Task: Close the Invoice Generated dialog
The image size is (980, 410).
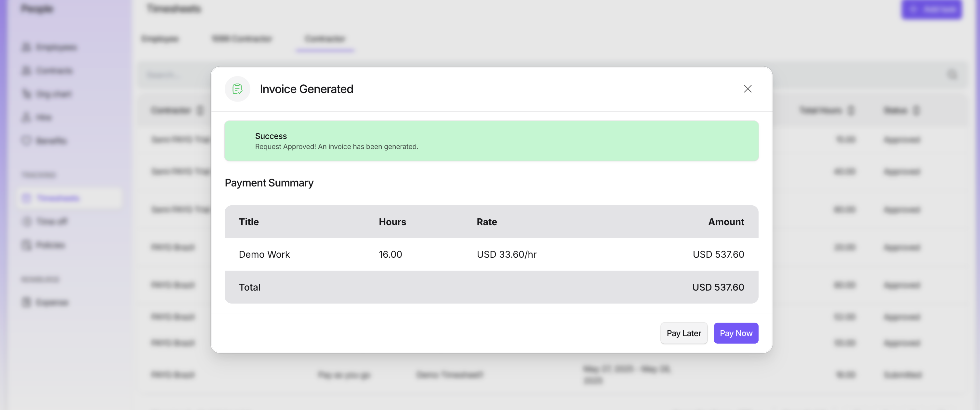Action: pos(747,89)
